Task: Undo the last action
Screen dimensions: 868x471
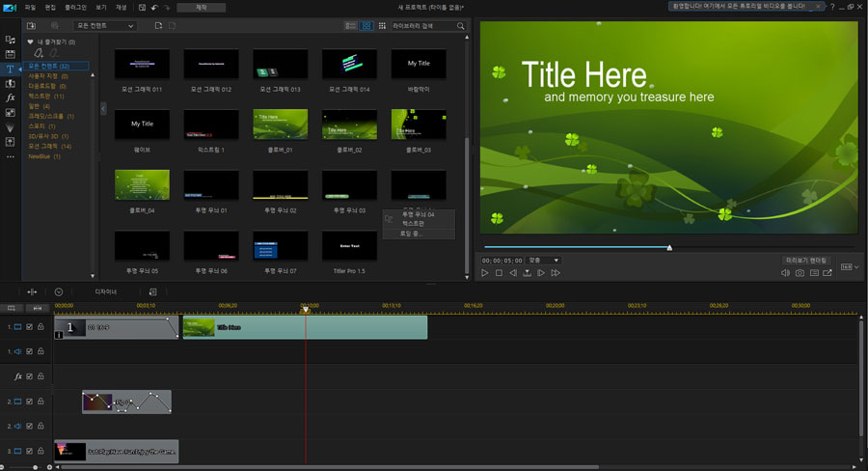Action: 154,7
